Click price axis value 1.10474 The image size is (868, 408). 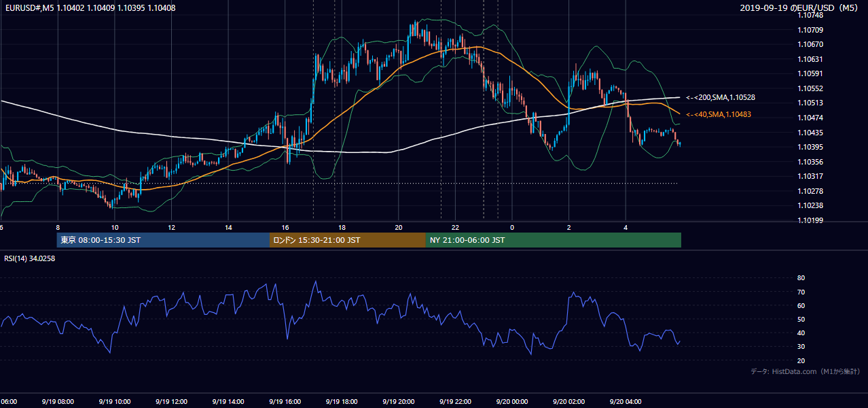810,118
